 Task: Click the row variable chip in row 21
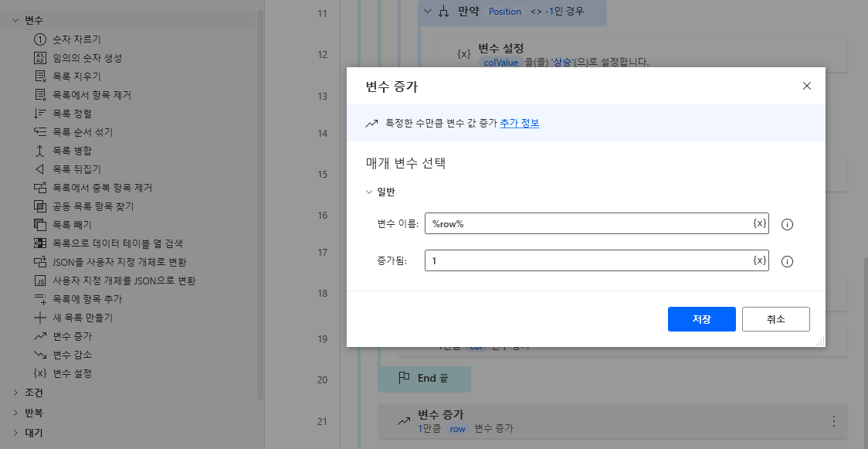coord(457,428)
